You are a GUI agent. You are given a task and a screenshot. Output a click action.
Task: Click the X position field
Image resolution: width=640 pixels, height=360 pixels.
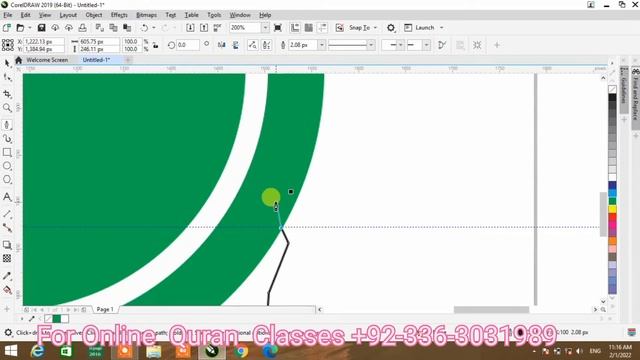44,42
